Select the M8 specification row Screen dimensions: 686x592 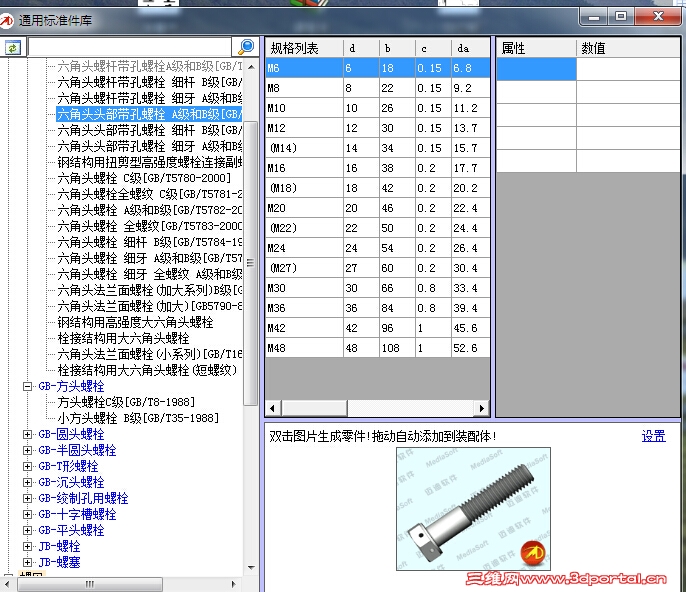pyautogui.click(x=378, y=88)
